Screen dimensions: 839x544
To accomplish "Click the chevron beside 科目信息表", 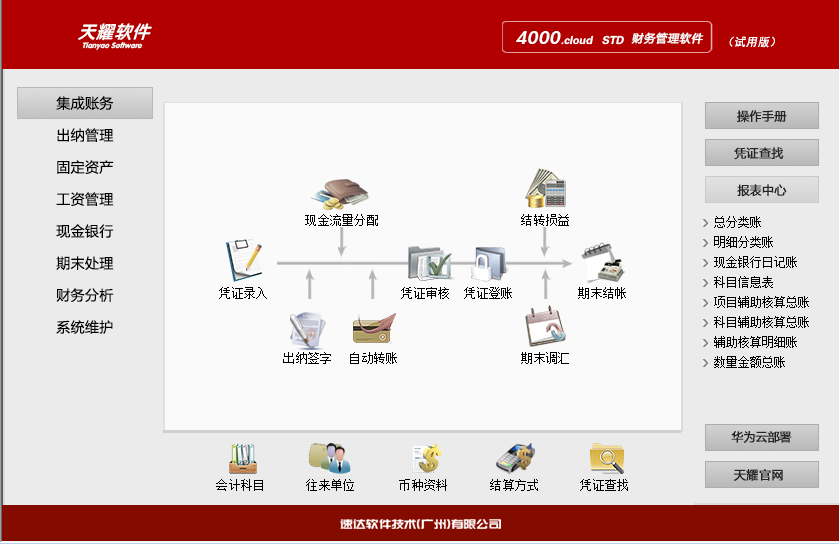I will (x=705, y=283).
